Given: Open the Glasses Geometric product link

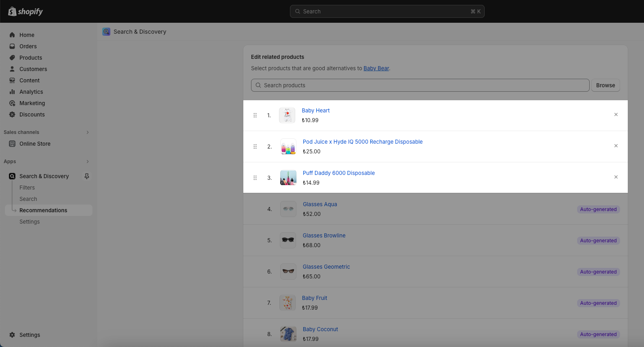Looking at the screenshot, I should click(x=326, y=267).
